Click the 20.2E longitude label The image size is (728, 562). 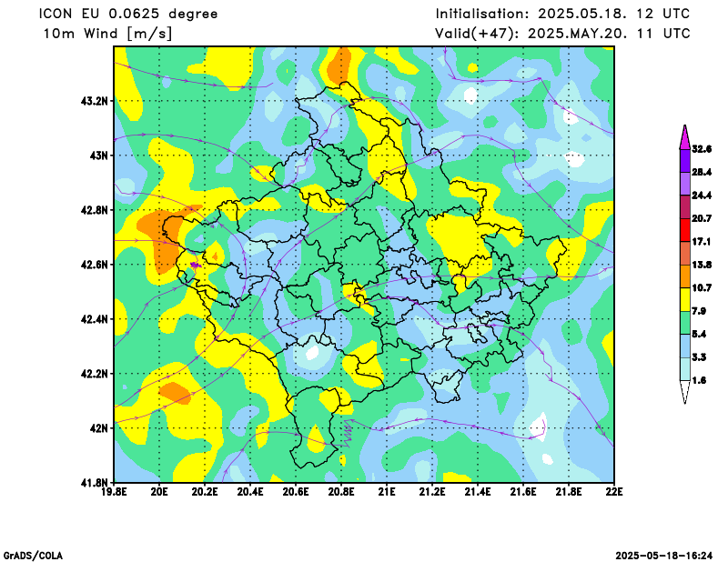point(205,492)
